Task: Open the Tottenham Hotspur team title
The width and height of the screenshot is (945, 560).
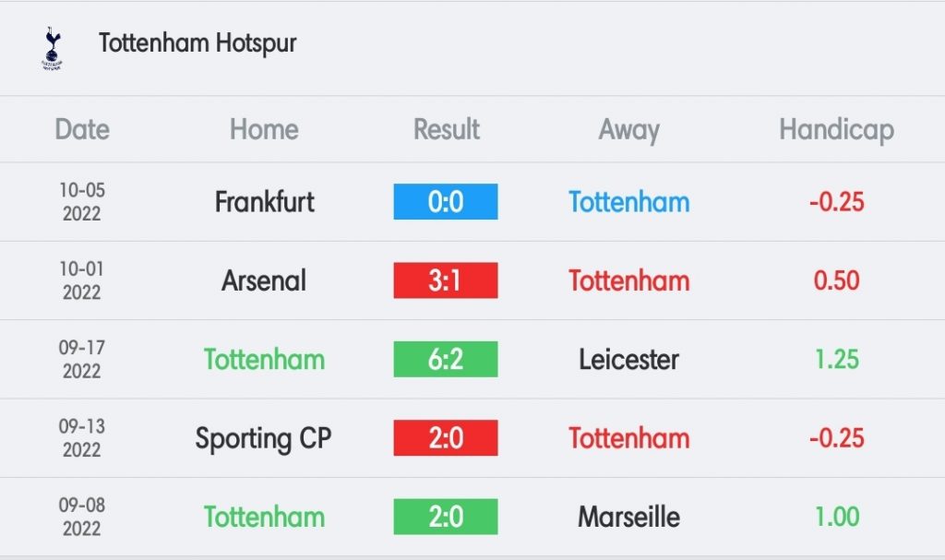Action: (197, 43)
